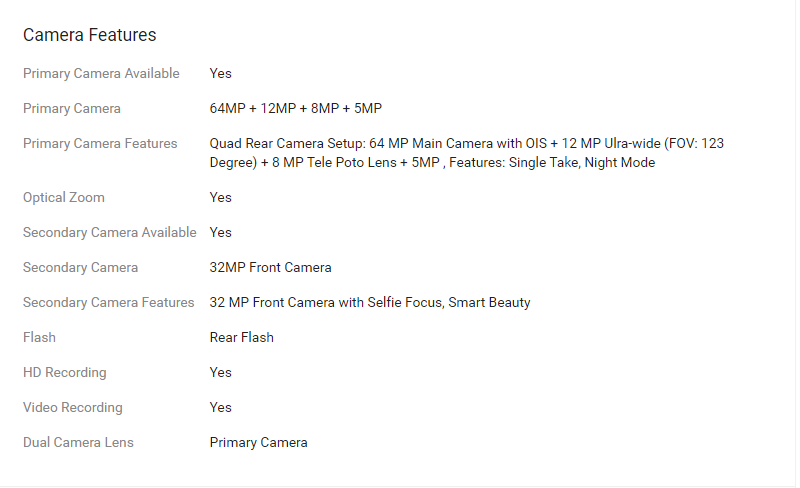Click the Yes value beside HD Recording
This screenshot has height=488, width=800.
(221, 372)
